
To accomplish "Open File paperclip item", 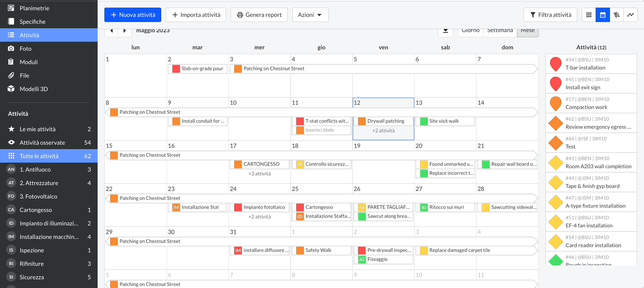I will (49, 75).
